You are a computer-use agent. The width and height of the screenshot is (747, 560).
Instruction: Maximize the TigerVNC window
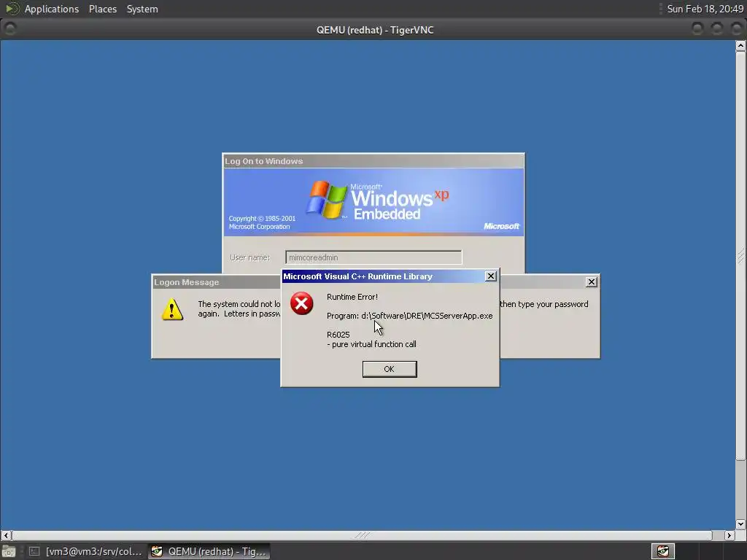pos(717,29)
